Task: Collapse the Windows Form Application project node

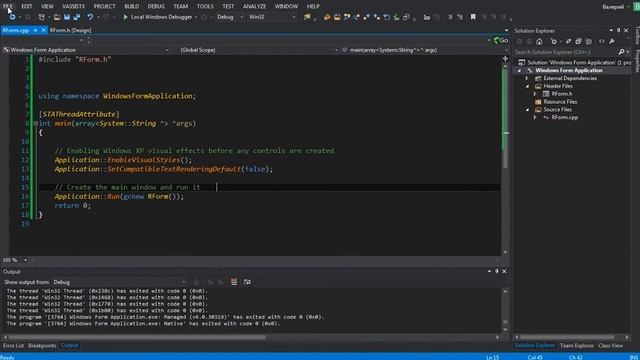Action: tap(520, 71)
